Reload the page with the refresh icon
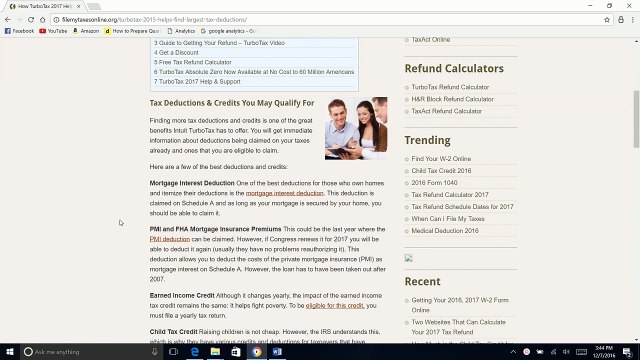The width and height of the screenshot is (640, 360). pos(31,20)
